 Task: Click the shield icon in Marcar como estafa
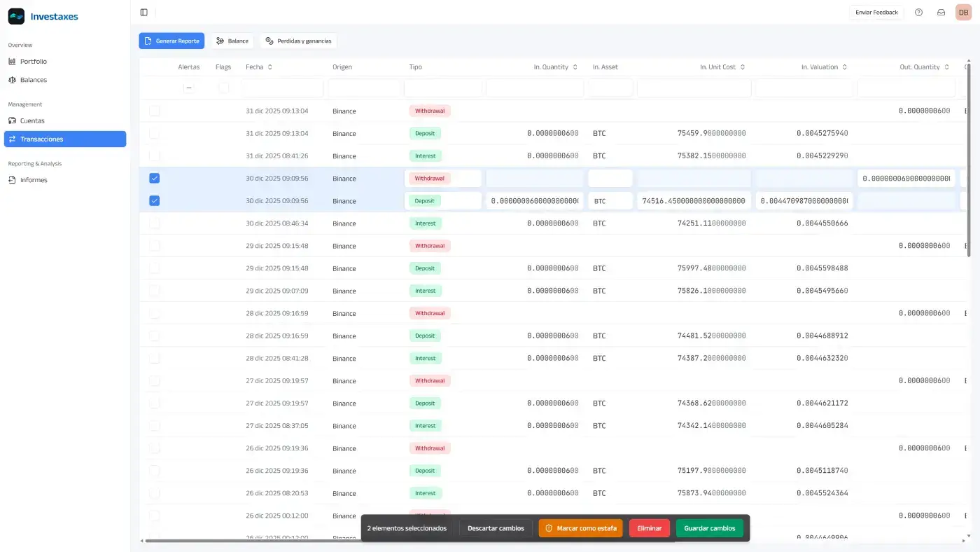coord(549,528)
